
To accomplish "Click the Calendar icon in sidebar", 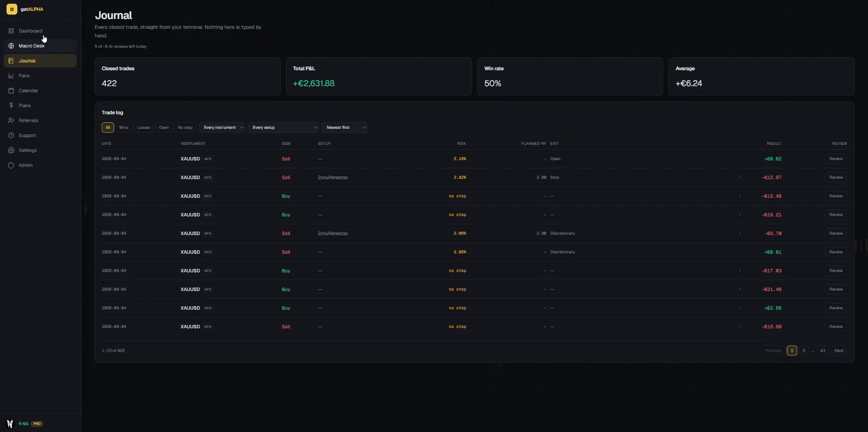I will 11,91.
